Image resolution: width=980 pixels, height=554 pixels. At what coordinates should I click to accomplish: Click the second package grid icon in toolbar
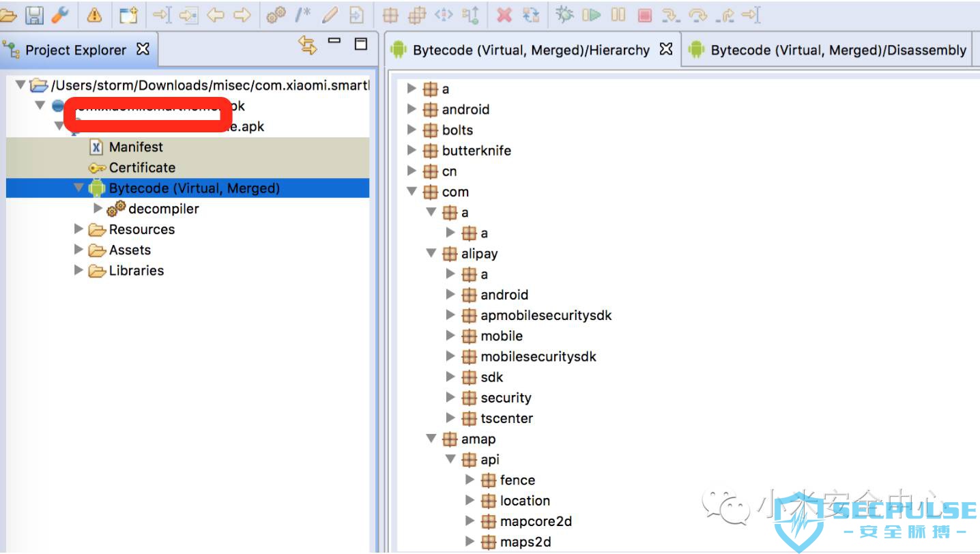pos(417,14)
